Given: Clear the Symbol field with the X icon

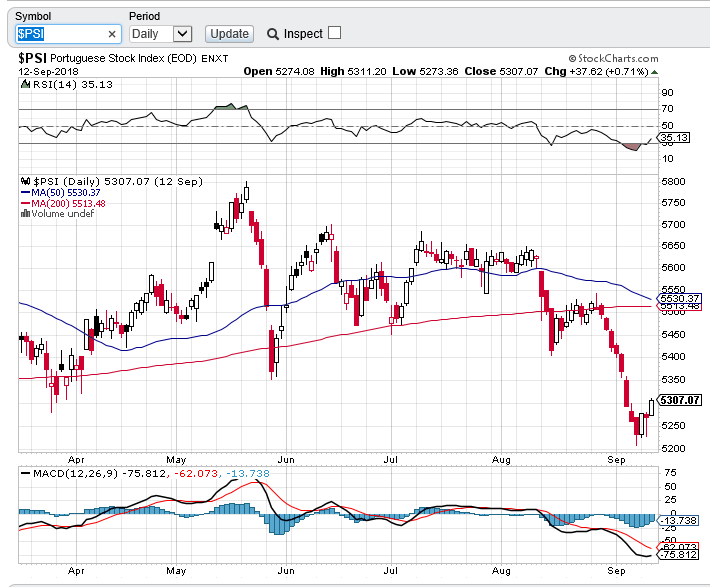Looking at the screenshot, I should click(x=112, y=34).
